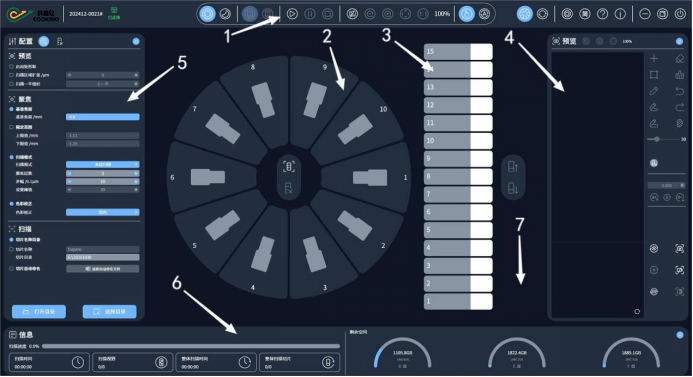The height and width of the screenshot is (377, 693).
Task: Click the scan-frame icon at the carousel center
Action: tap(289, 167)
